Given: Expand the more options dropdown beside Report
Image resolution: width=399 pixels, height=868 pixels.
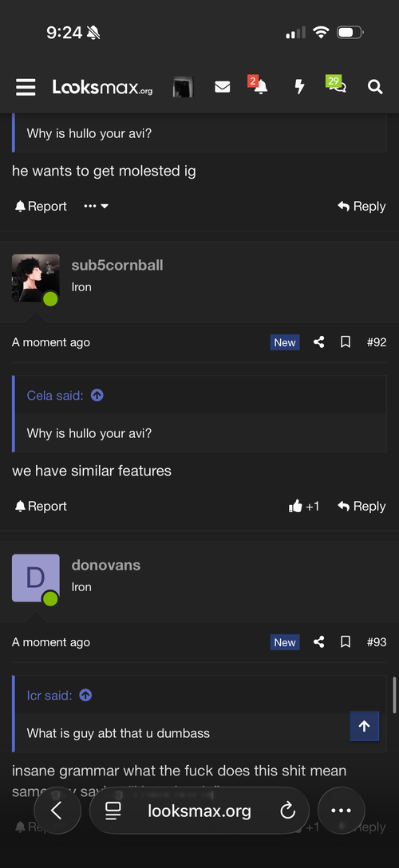Looking at the screenshot, I should [97, 206].
